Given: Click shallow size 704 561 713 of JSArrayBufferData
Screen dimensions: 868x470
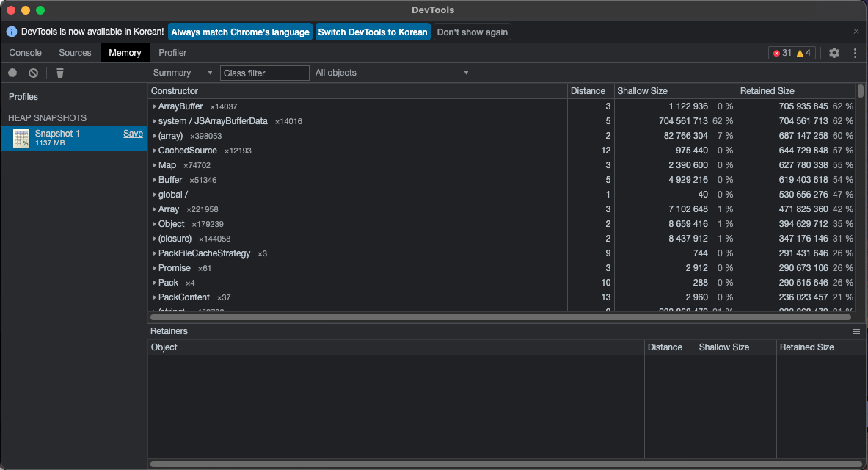Looking at the screenshot, I should click(x=683, y=121).
